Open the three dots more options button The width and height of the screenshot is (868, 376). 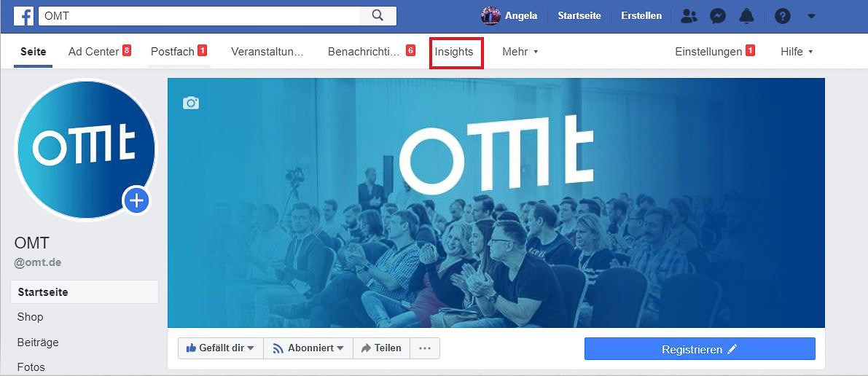pyautogui.click(x=425, y=348)
